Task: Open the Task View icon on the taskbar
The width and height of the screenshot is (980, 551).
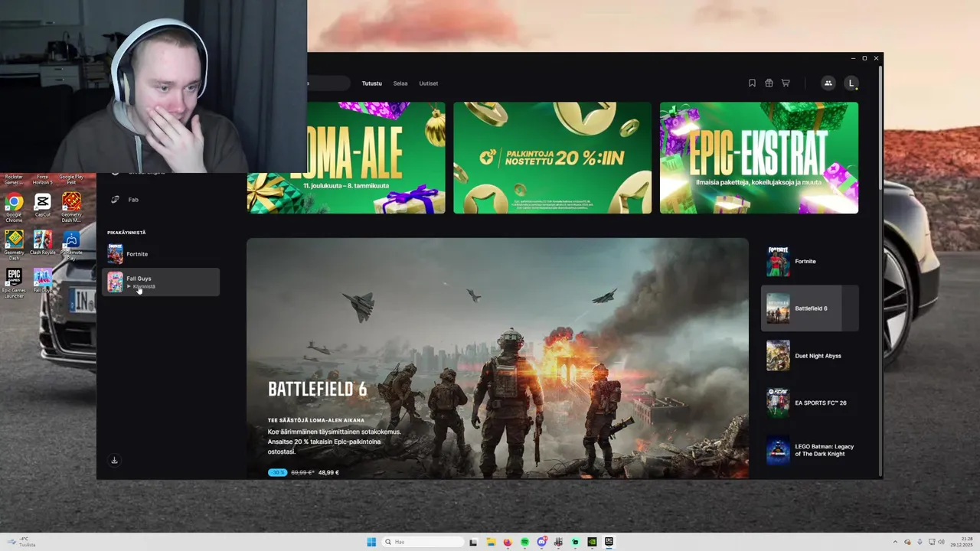Action: pyautogui.click(x=474, y=542)
